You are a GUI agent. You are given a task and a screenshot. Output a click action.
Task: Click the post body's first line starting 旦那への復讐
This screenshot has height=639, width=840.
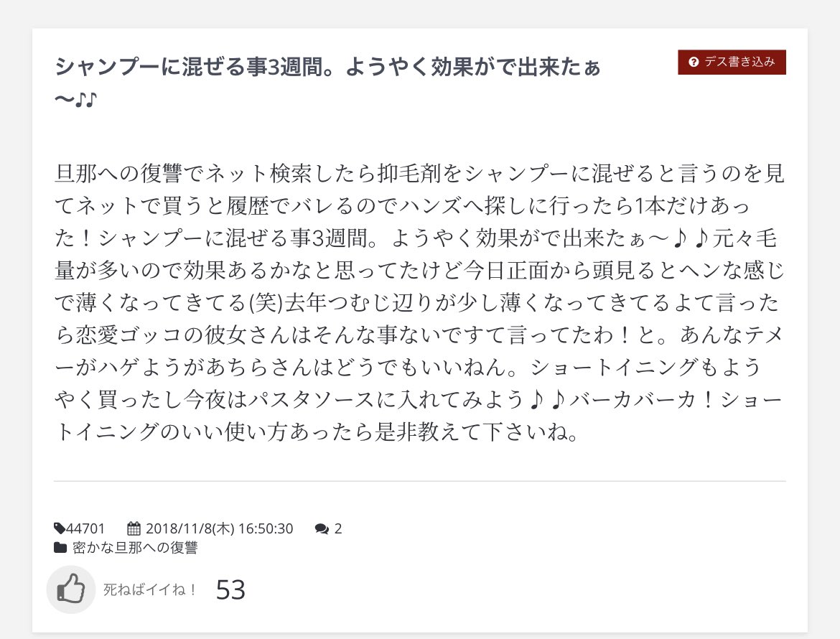click(419, 174)
